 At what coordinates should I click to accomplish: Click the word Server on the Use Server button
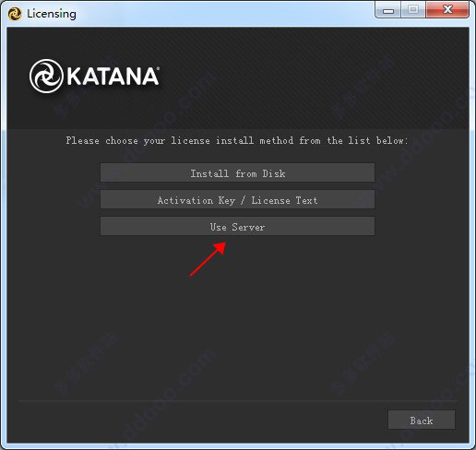pyautogui.click(x=248, y=227)
